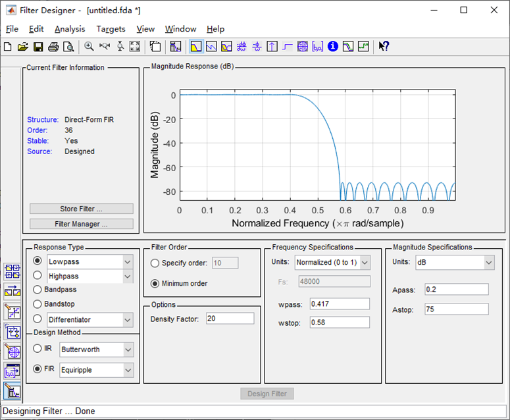This screenshot has width=510, height=420.
Task: Click the Store Filter button
Action: tap(82, 209)
